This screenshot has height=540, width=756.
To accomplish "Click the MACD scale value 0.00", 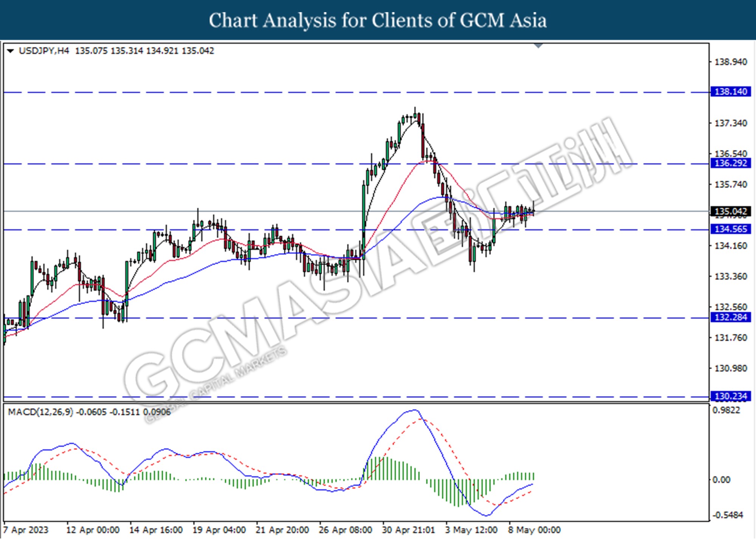I will point(721,480).
